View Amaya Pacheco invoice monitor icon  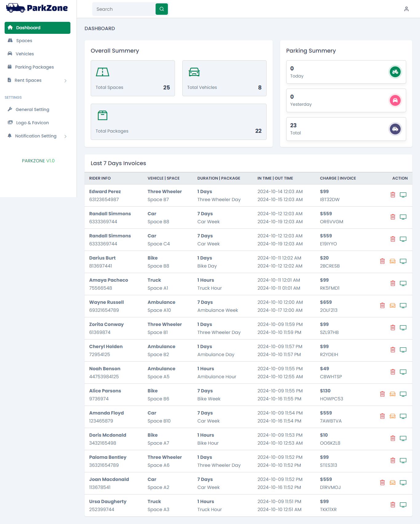tap(403, 283)
